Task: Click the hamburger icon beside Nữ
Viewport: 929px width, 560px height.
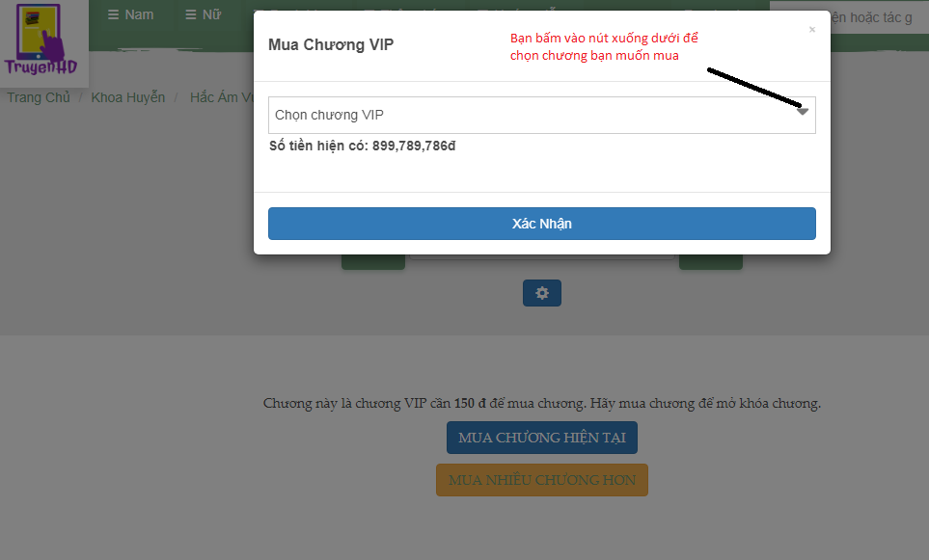Action: click(191, 14)
